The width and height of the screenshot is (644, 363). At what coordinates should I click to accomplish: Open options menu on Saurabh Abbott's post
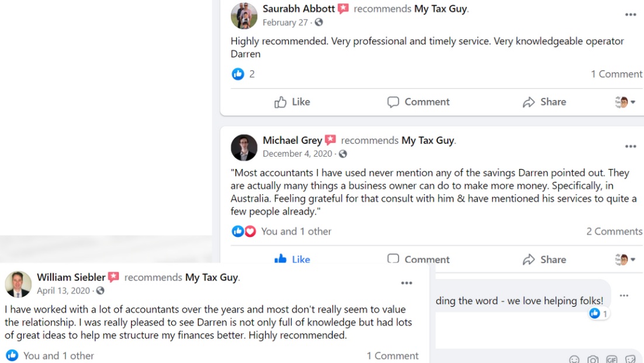631,15
